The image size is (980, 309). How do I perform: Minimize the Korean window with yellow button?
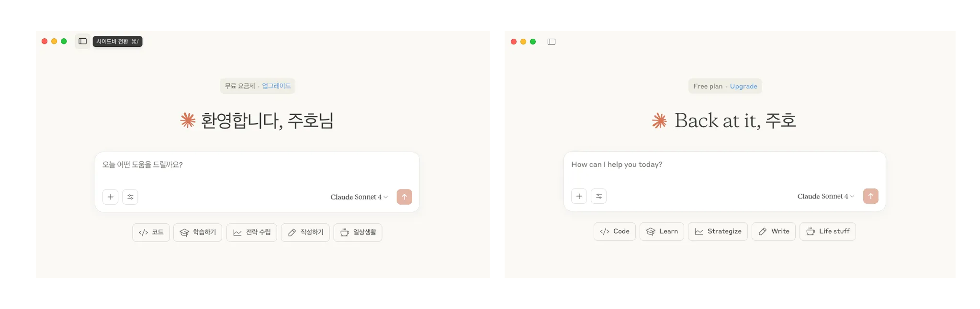(x=54, y=41)
